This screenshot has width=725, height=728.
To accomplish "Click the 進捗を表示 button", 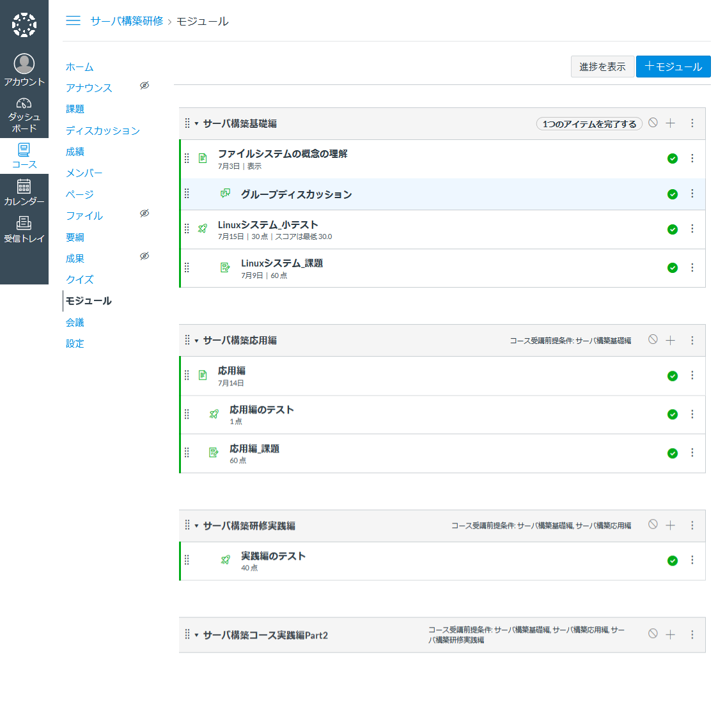I will 602,66.
